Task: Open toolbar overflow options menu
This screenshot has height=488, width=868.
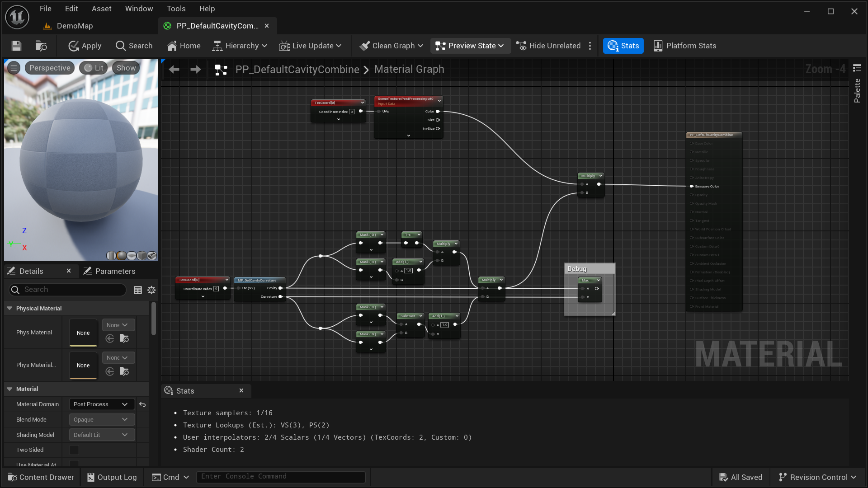Action: pyautogui.click(x=590, y=46)
